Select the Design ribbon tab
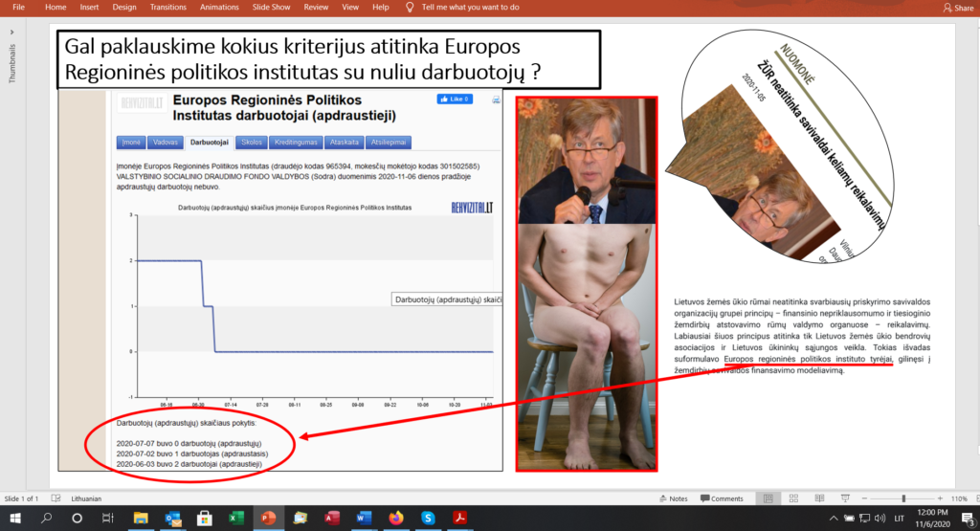Image resolution: width=980 pixels, height=531 pixels. (x=124, y=7)
